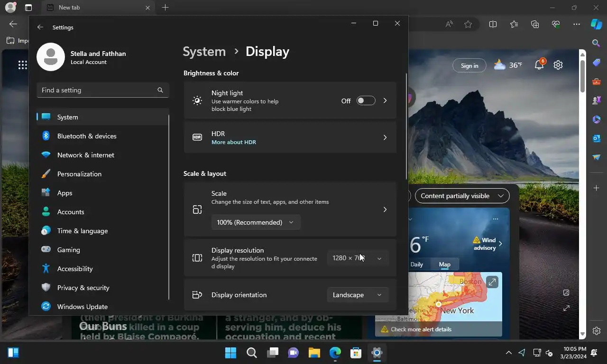The height and width of the screenshot is (364, 607).
Task: Click the Edge notifications bell icon
Action: [539, 65]
